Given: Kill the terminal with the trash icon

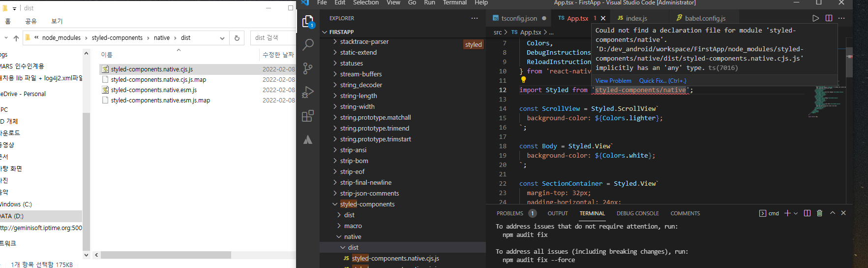Looking at the screenshot, I should [819, 213].
